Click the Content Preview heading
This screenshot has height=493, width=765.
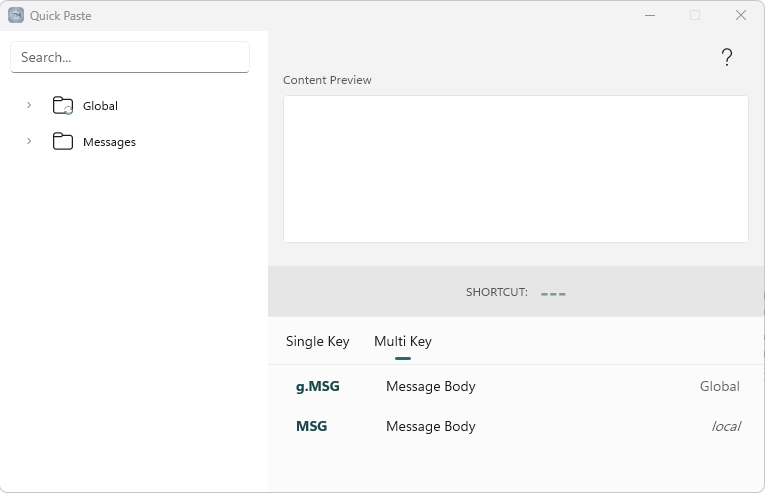[x=327, y=80]
